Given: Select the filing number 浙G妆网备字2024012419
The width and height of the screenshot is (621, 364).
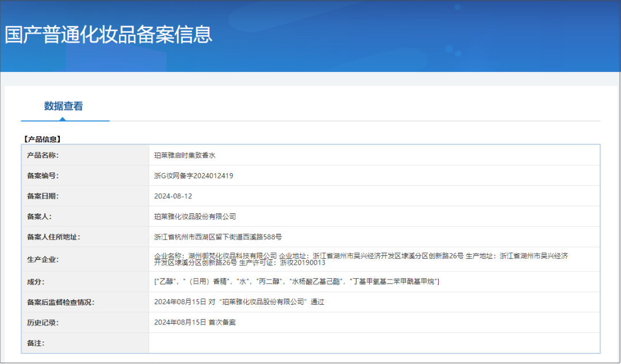Looking at the screenshot, I should (x=194, y=176).
